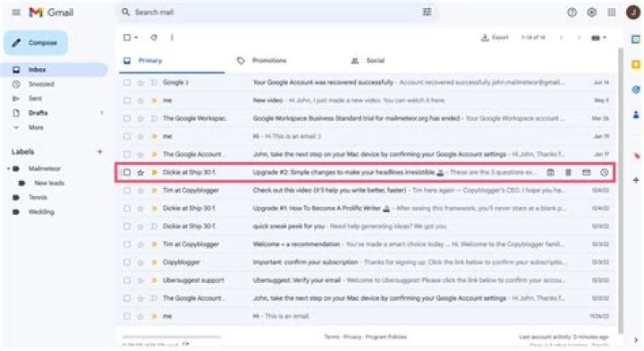This screenshot has width=644, height=351.
Task: Click the Gmail logo
Action: click(x=51, y=13)
